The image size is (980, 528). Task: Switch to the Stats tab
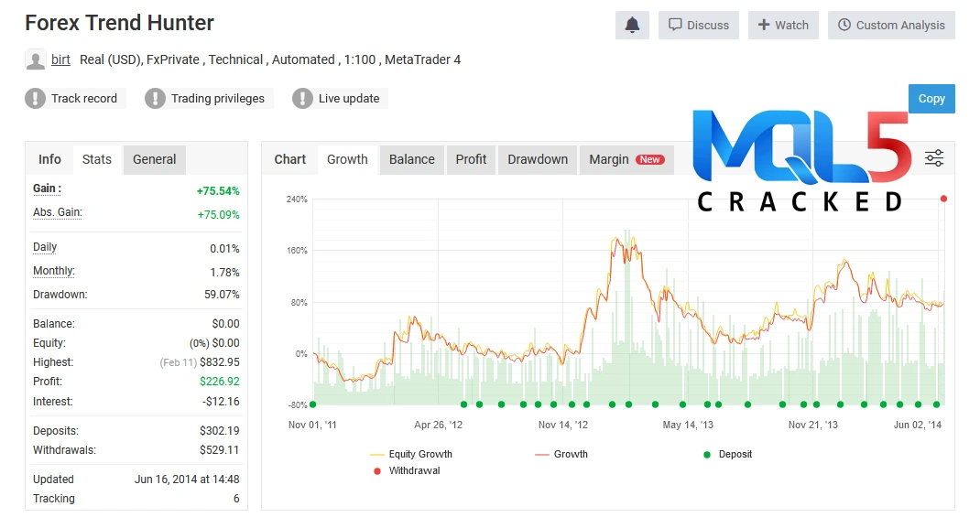[97, 159]
